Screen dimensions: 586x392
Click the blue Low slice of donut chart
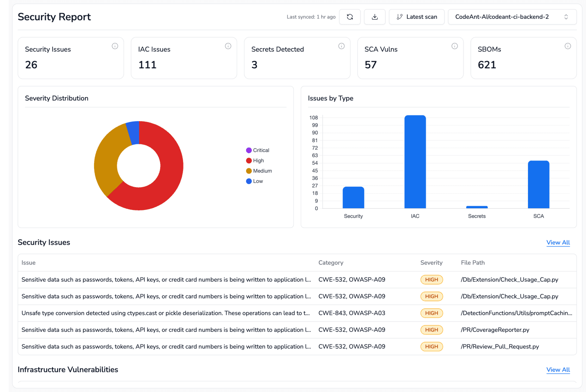134,133
